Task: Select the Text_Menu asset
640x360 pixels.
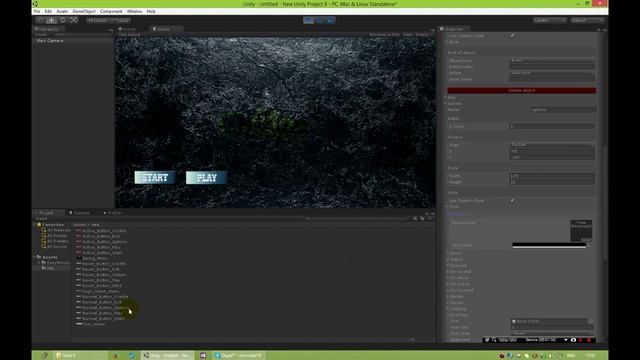Action: coord(91,324)
